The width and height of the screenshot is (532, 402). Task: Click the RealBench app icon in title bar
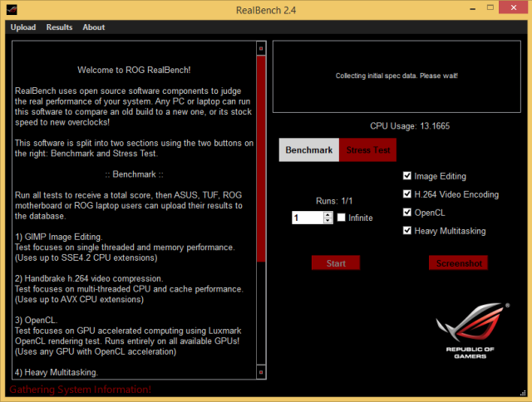coord(12,9)
